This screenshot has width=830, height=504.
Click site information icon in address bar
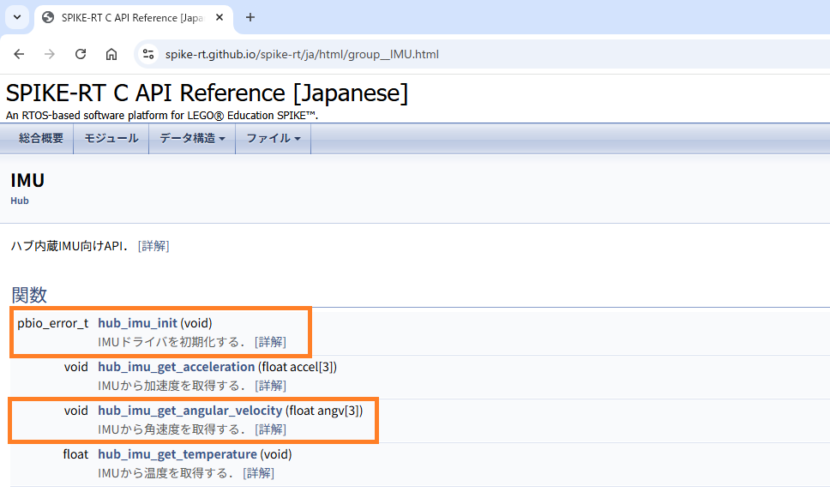click(148, 54)
